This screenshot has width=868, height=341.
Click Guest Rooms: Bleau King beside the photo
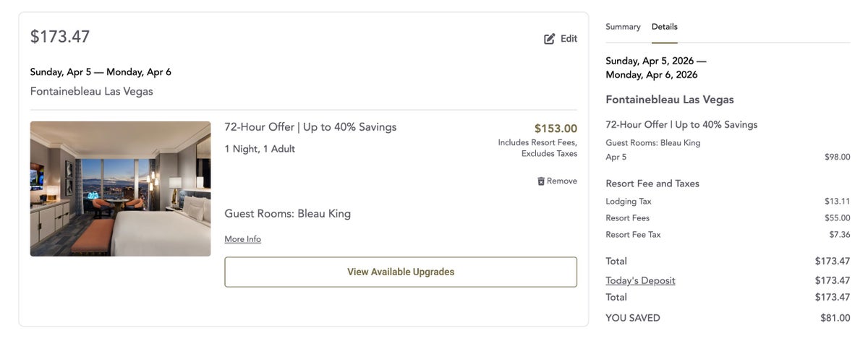pyautogui.click(x=287, y=214)
